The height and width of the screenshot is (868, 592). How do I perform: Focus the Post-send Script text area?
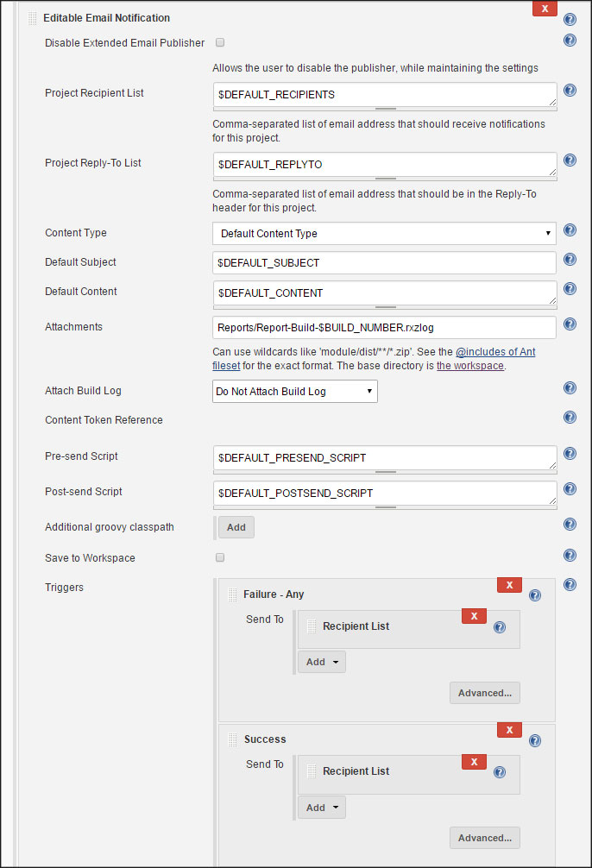(x=385, y=494)
